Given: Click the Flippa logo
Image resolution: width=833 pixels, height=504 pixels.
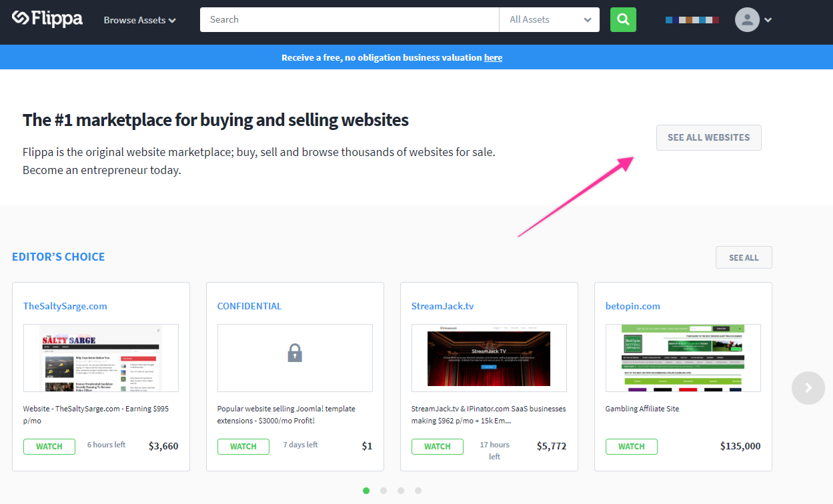Looking at the screenshot, I should [x=47, y=19].
